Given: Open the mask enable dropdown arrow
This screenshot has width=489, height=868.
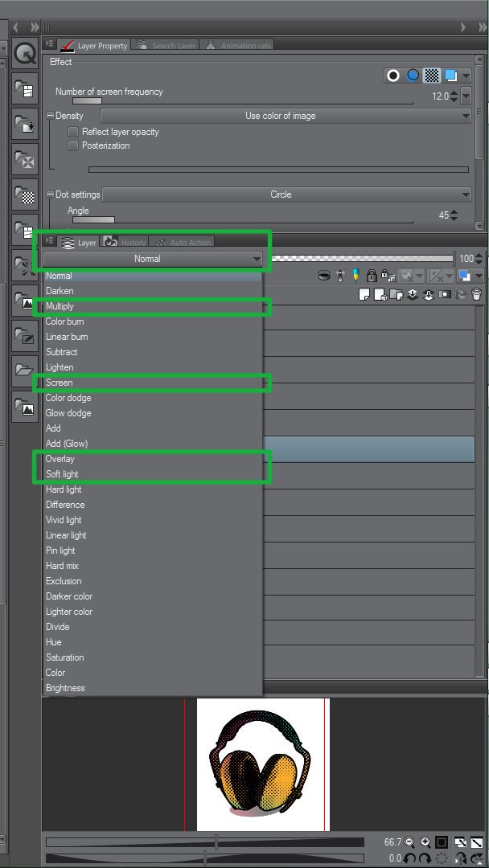Looking at the screenshot, I should pyautogui.click(x=419, y=275).
